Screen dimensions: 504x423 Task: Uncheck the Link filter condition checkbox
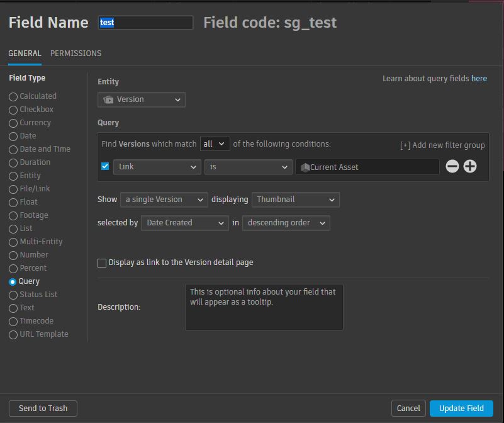tap(104, 167)
